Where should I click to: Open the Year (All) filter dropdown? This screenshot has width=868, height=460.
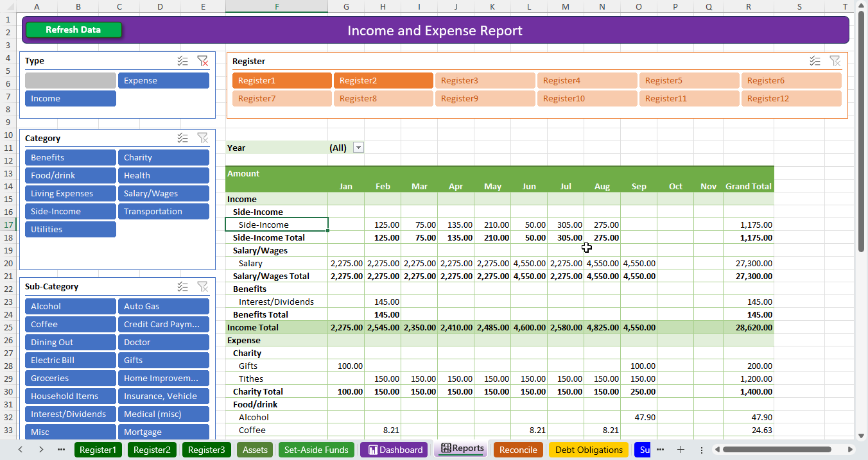pyautogui.click(x=358, y=148)
